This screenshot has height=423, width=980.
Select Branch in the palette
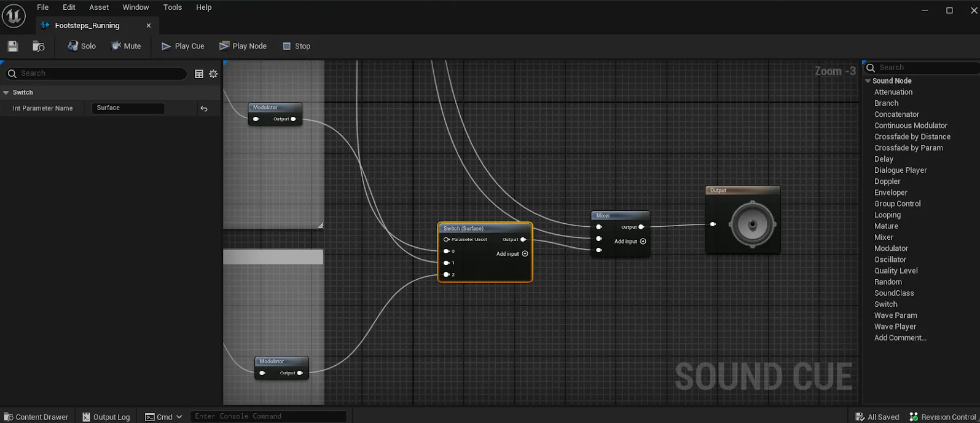tap(886, 103)
